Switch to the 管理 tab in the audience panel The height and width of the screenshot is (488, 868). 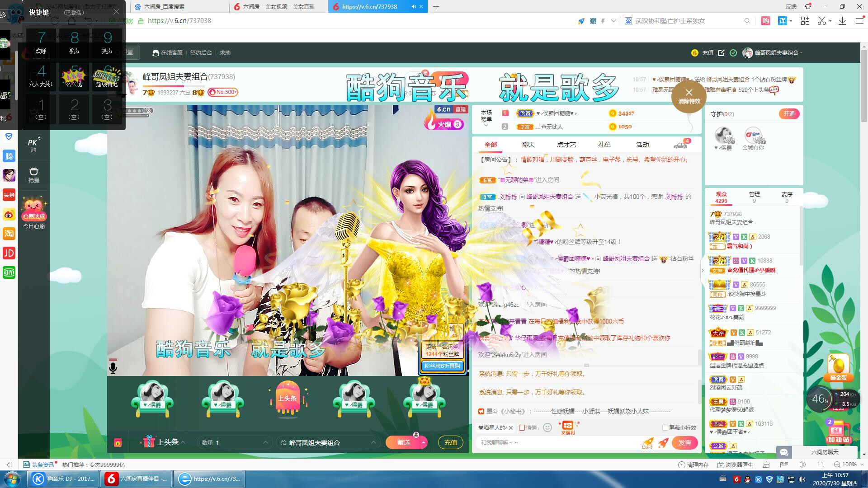754,197
